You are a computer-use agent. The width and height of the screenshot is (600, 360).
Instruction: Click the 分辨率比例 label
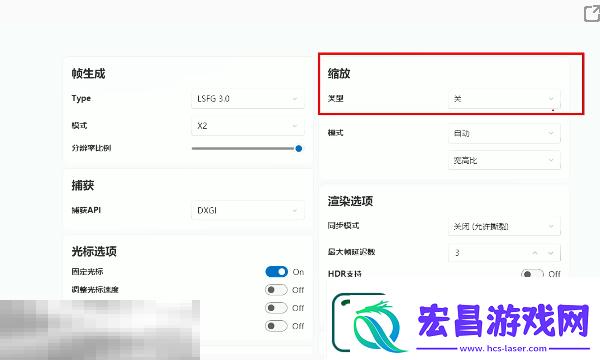coord(91,148)
